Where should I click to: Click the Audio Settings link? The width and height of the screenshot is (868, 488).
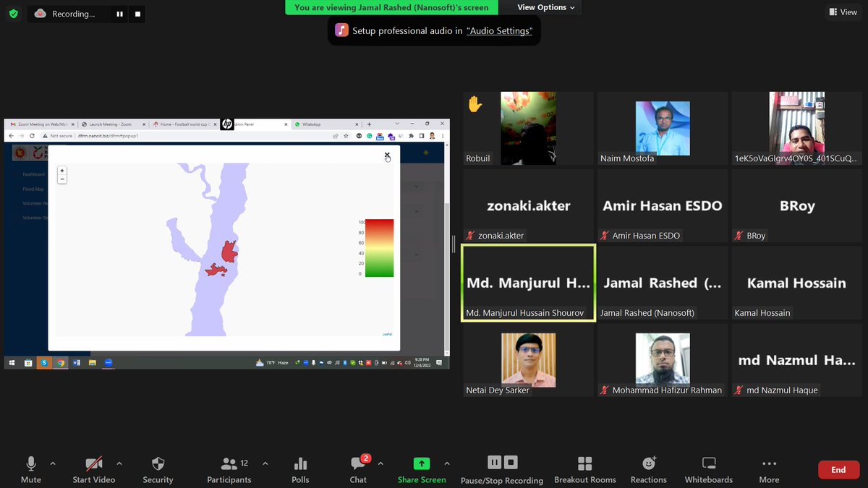point(499,30)
